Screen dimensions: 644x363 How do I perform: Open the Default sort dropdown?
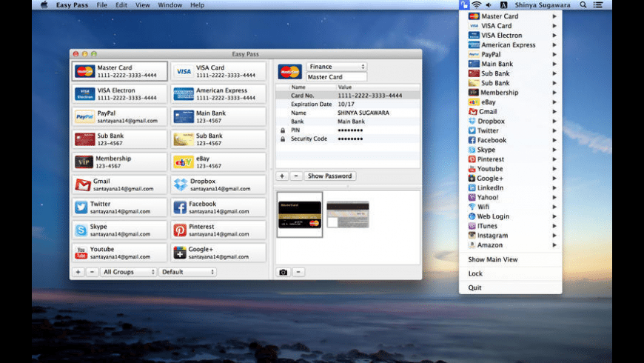(187, 272)
